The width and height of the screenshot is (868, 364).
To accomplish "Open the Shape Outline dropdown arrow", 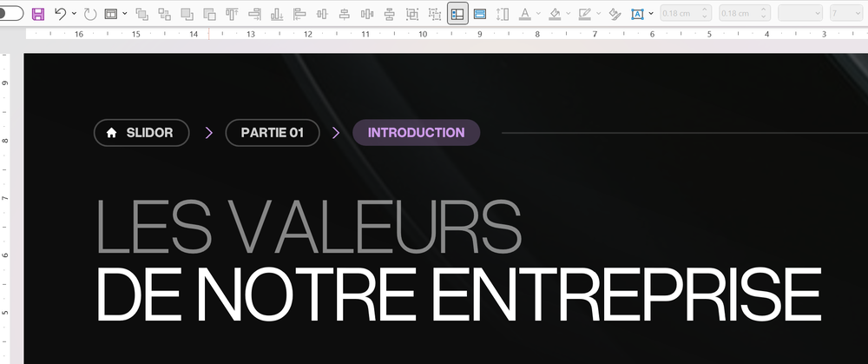I will (x=598, y=14).
